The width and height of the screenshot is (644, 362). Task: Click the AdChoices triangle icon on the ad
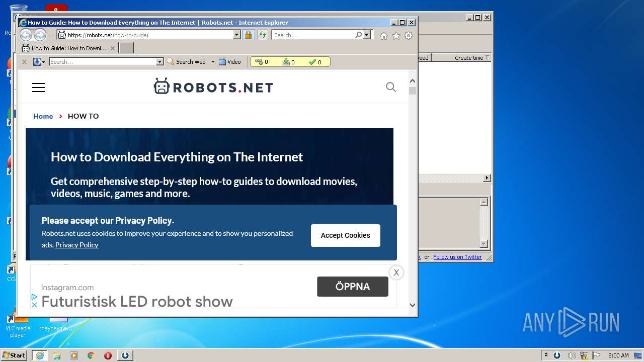(34, 297)
